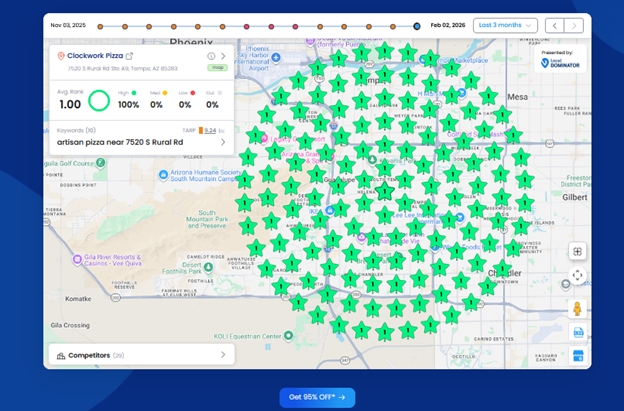Expand the Competitors panel

[223, 354]
